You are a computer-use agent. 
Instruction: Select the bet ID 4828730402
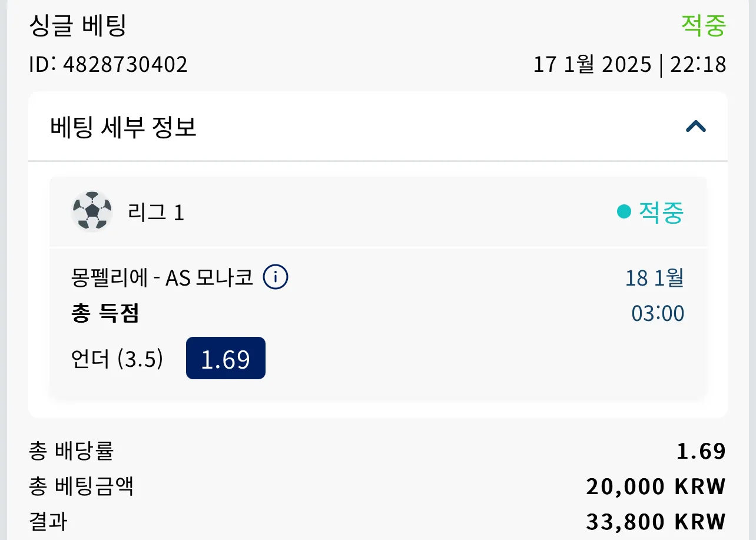point(108,64)
